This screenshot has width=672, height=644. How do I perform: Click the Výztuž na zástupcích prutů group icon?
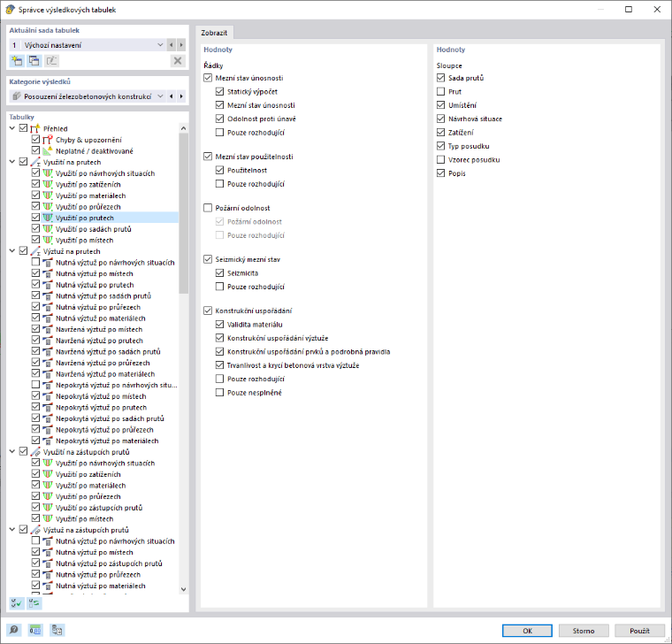coord(35,530)
